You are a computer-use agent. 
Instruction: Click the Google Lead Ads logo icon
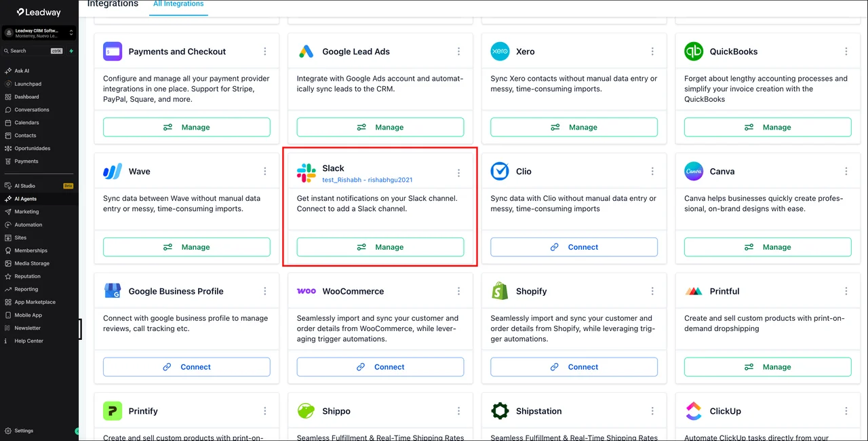[307, 52]
